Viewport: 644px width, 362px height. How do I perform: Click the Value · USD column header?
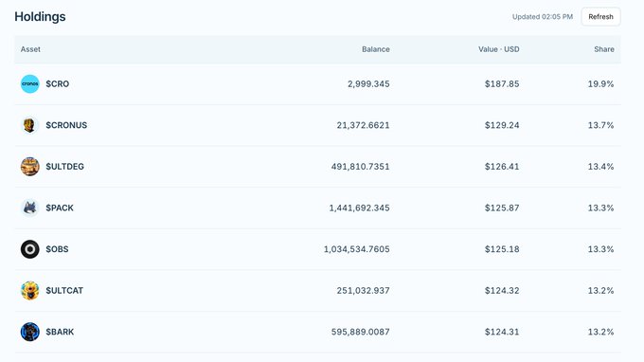pos(498,49)
